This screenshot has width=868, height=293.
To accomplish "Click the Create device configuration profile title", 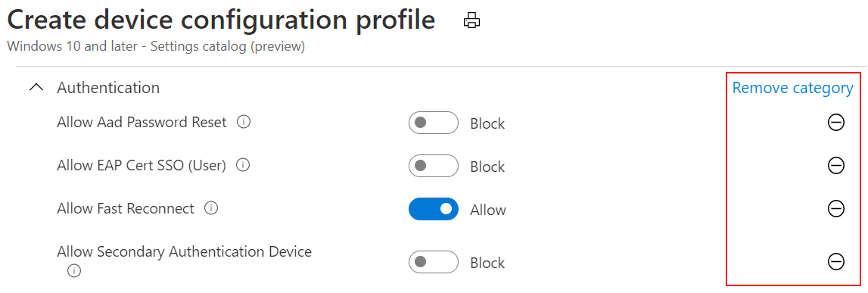I will 221,20.
